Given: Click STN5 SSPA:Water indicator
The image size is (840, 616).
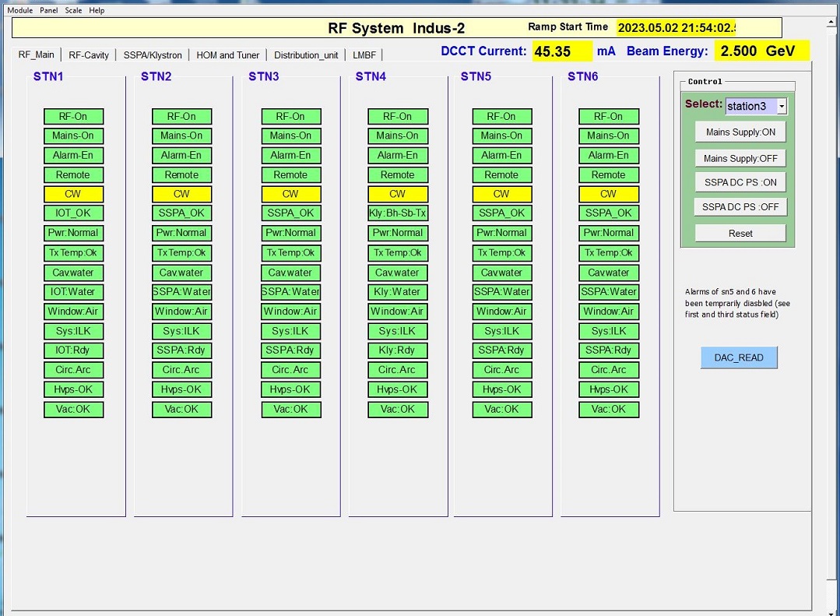Looking at the screenshot, I should [x=502, y=292].
